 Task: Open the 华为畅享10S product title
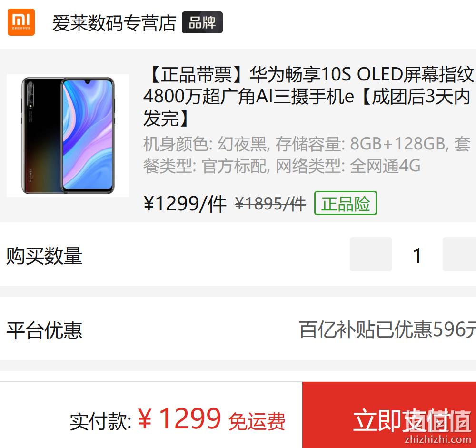point(308,96)
